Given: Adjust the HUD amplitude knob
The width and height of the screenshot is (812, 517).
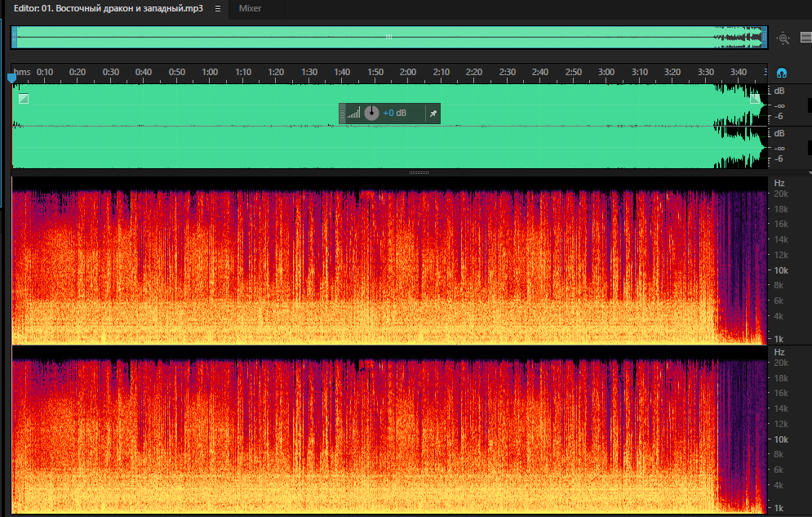Looking at the screenshot, I should coord(371,113).
